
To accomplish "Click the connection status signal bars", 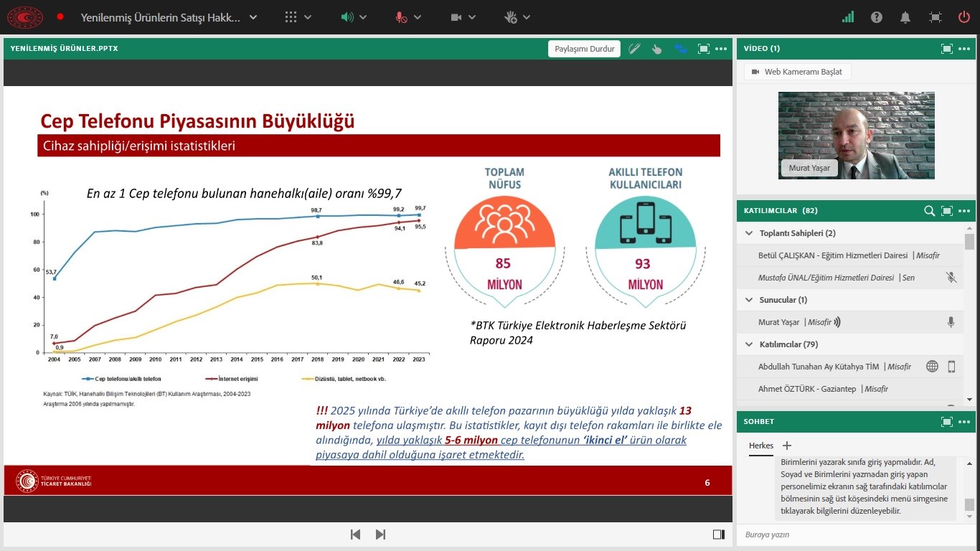I will click(x=848, y=17).
